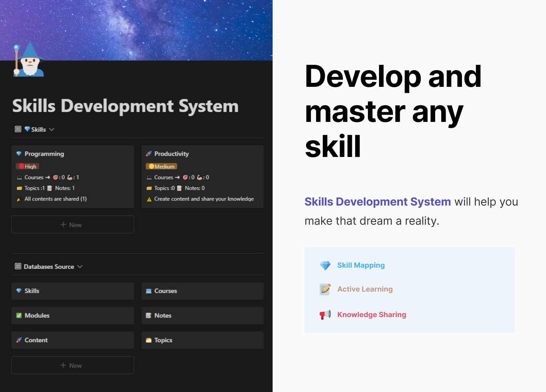This screenshot has height=392, width=546.
Task: Open the Programming skill card
Action: (44, 154)
